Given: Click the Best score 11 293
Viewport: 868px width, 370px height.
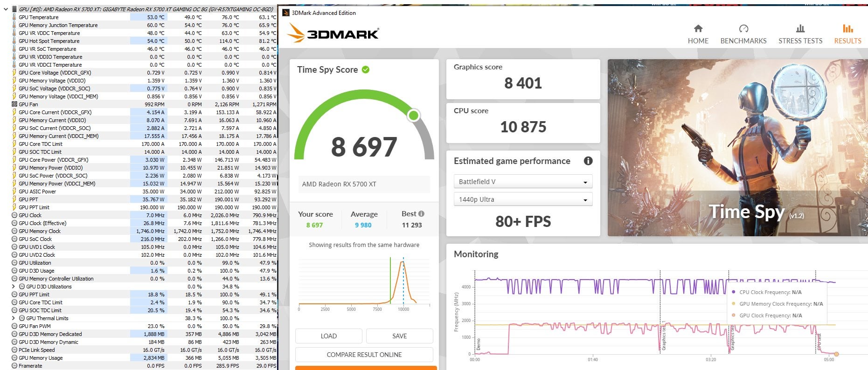Looking at the screenshot, I should tap(412, 225).
